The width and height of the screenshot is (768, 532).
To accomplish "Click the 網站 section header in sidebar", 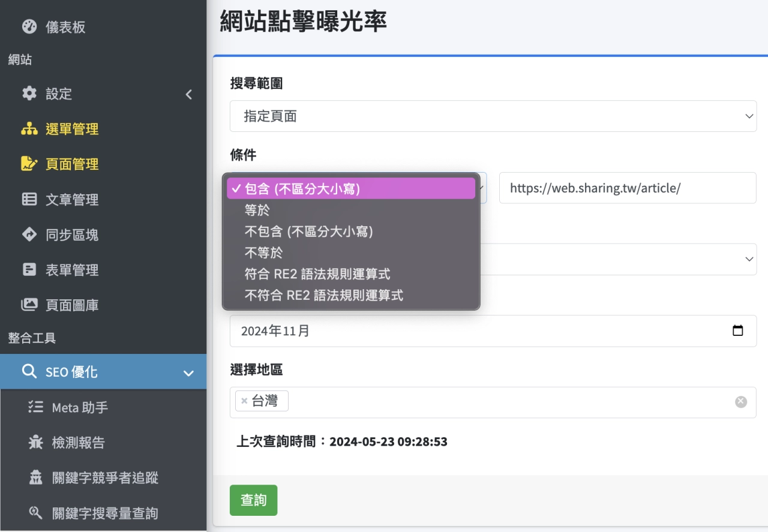I will (20, 59).
